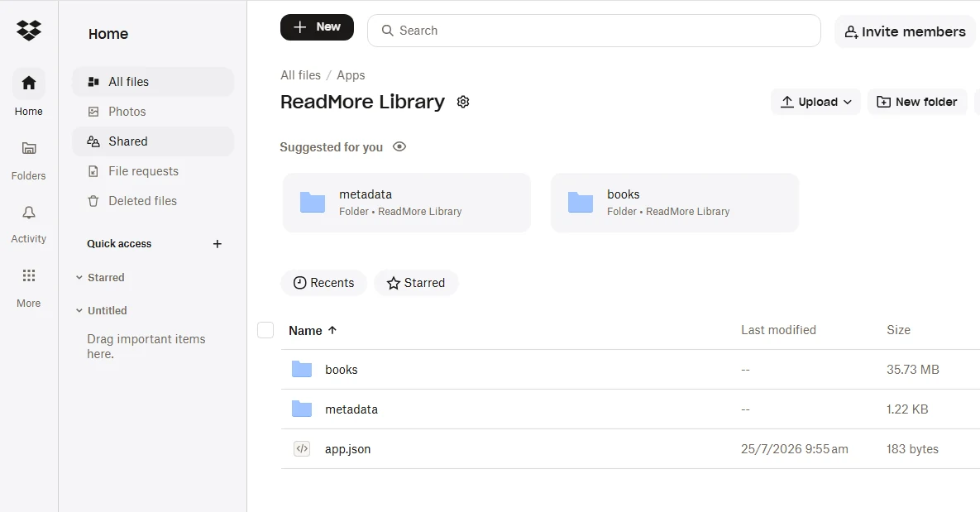Click the Home heading in sidebar
Screen dimensions: 980x512
[x=108, y=34]
